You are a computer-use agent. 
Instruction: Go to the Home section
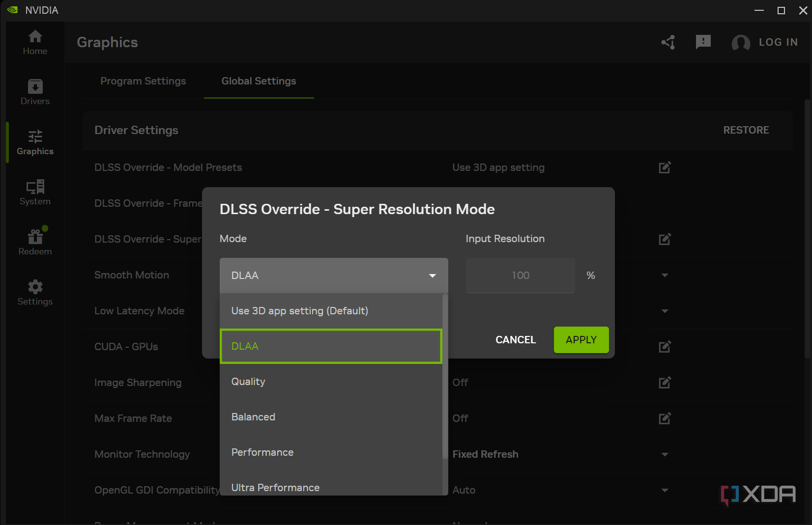[35, 42]
